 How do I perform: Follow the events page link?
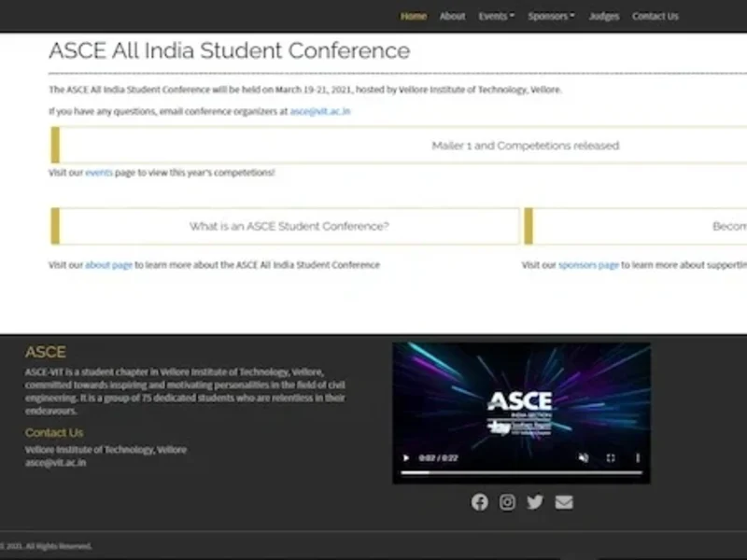pyautogui.click(x=99, y=173)
